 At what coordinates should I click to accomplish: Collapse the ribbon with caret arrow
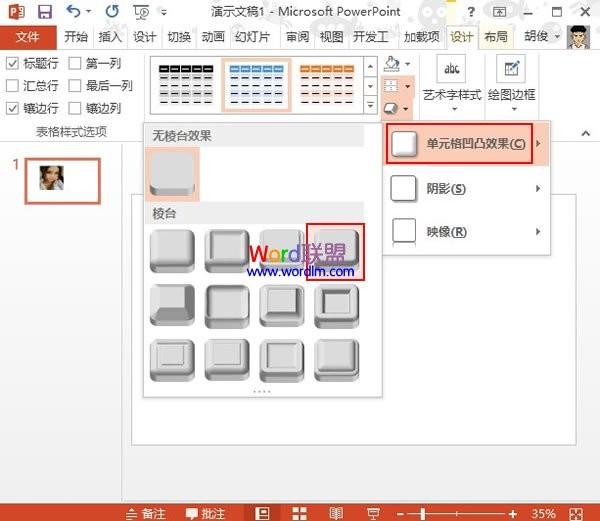click(585, 133)
